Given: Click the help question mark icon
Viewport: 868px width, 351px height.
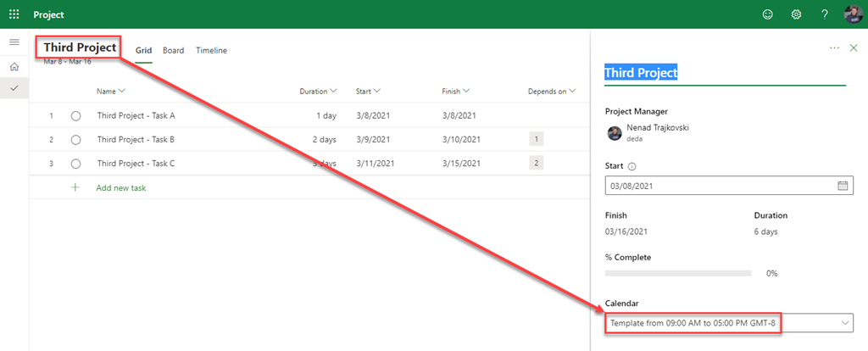Looking at the screenshot, I should [824, 14].
